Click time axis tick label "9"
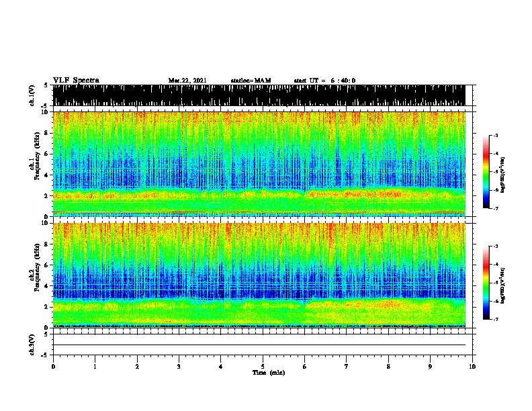 [430, 366]
